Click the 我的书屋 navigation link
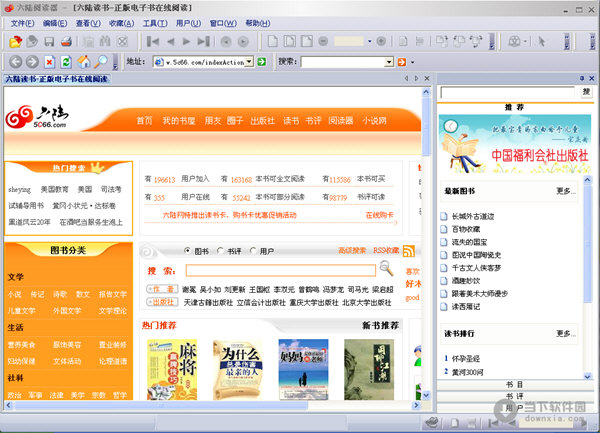Viewport: 600px width, 433px height. [x=179, y=121]
